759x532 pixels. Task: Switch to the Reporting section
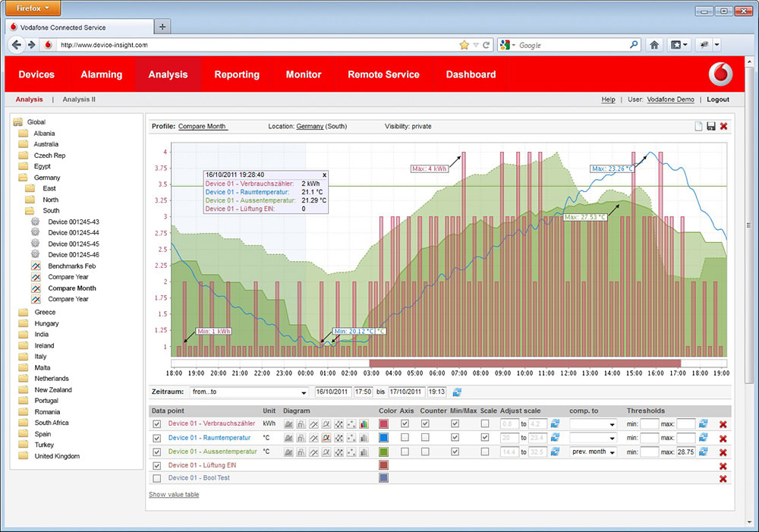(x=237, y=74)
